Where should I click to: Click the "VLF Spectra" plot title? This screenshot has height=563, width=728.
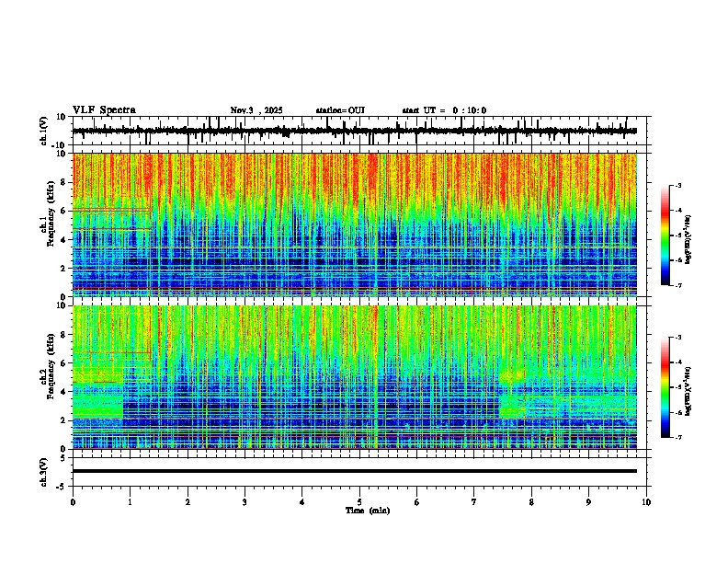tap(104, 109)
